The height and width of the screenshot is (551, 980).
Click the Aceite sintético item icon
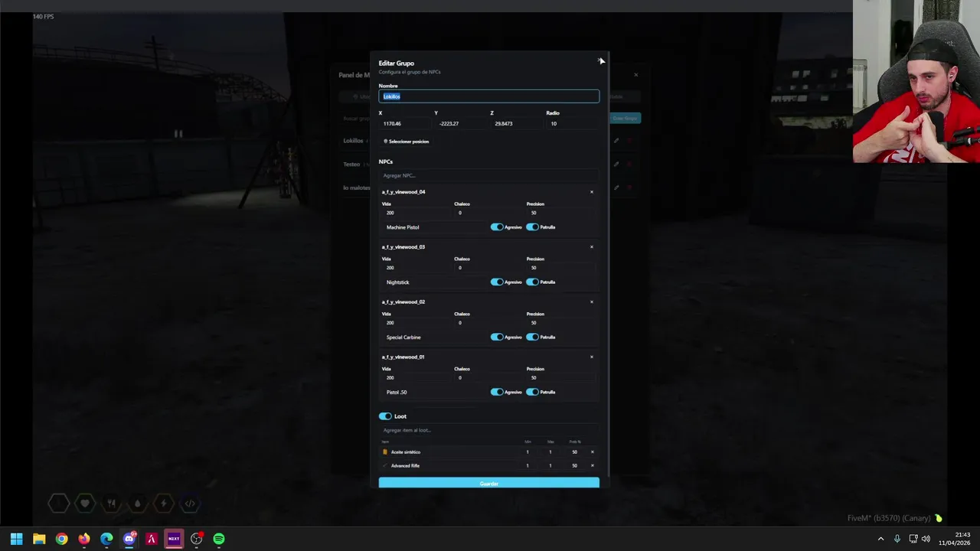coord(385,452)
